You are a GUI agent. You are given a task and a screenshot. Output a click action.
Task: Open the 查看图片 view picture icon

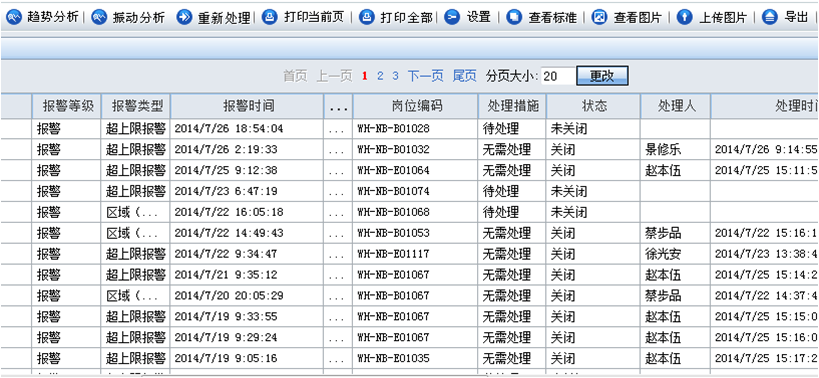click(600, 17)
